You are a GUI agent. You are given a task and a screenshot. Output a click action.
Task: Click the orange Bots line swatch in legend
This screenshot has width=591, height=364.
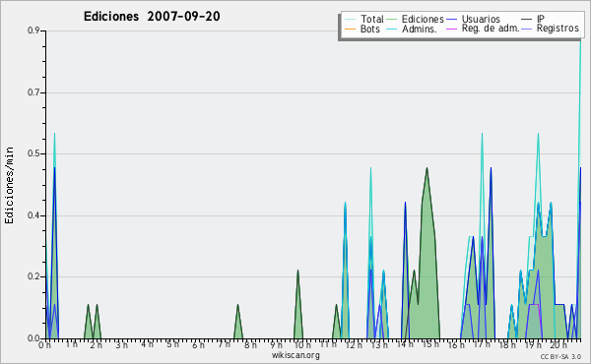pos(350,29)
